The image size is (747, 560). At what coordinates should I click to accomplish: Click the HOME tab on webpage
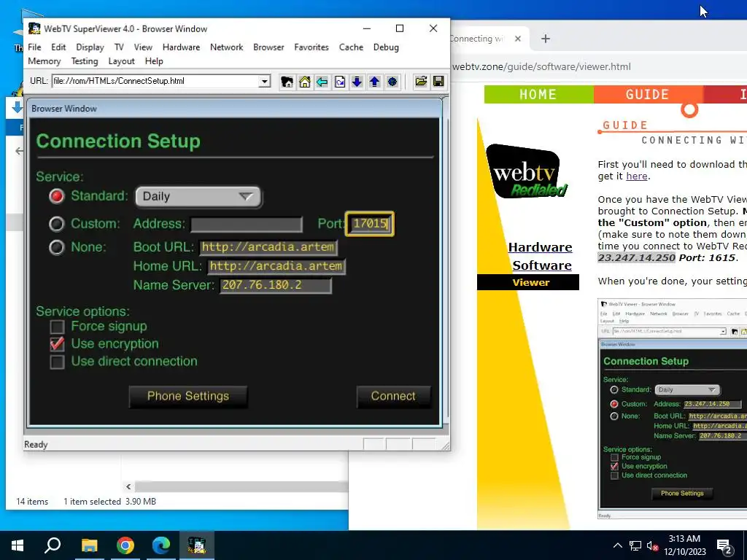[x=538, y=94]
